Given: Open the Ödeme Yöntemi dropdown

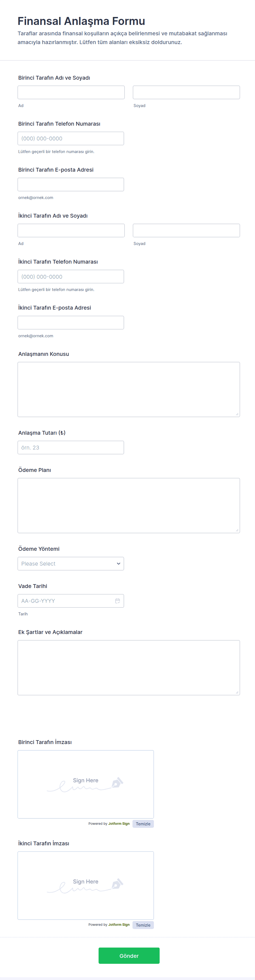Looking at the screenshot, I should click(70, 563).
